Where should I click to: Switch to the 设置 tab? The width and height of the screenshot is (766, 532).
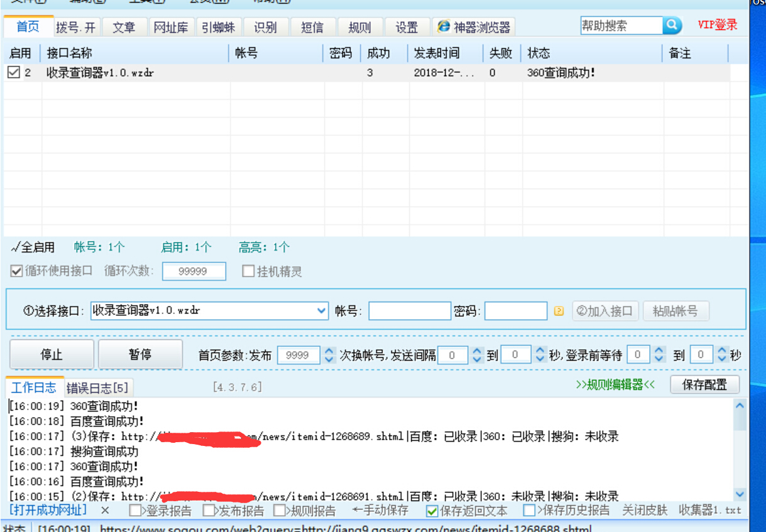coord(406,27)
